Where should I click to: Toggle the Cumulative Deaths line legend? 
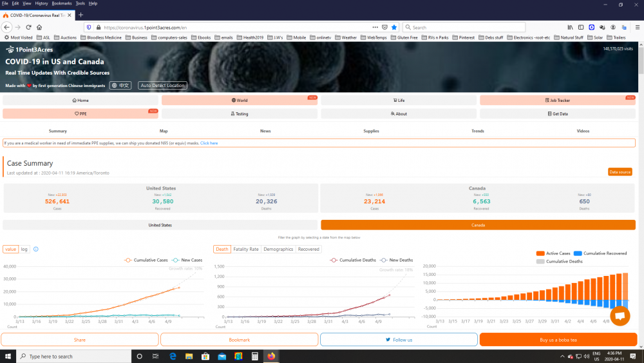pyautogui.click(x=352, y=260)
